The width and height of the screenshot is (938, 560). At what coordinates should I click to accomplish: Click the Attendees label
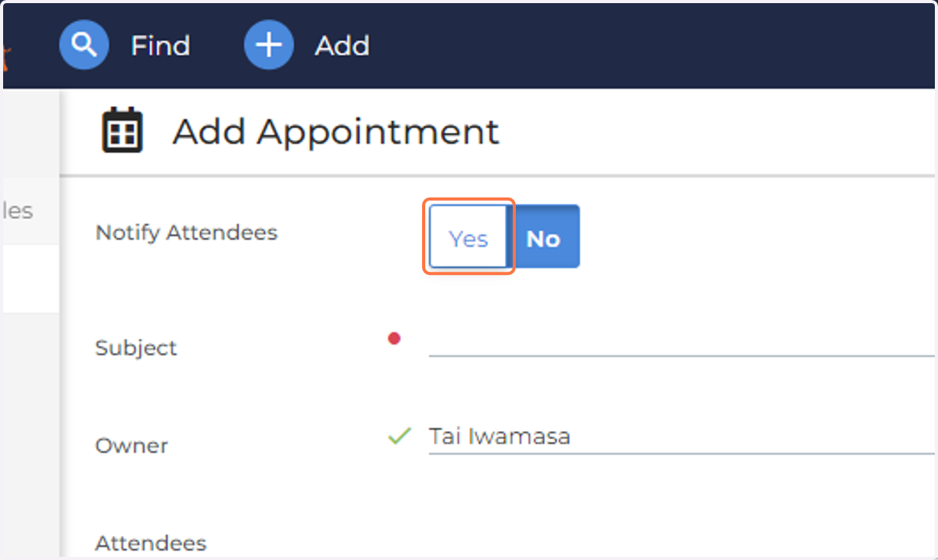pyautogui.click(x=151, y=543)
